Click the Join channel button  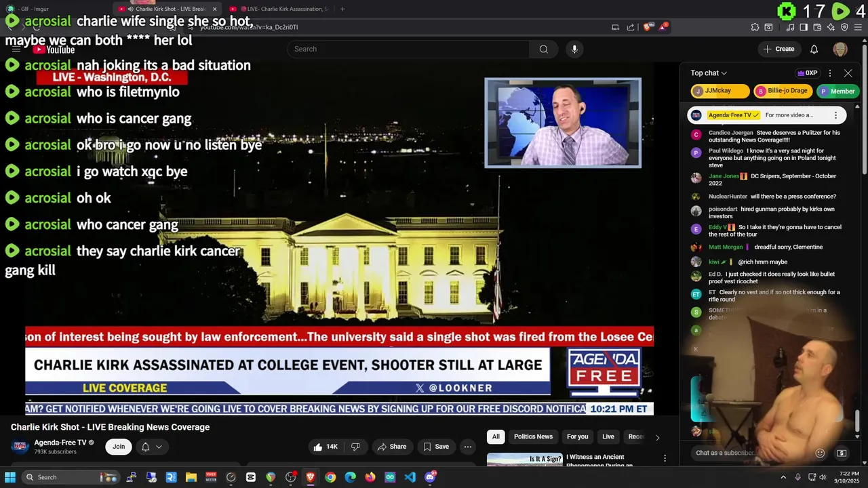coord(119,447)
